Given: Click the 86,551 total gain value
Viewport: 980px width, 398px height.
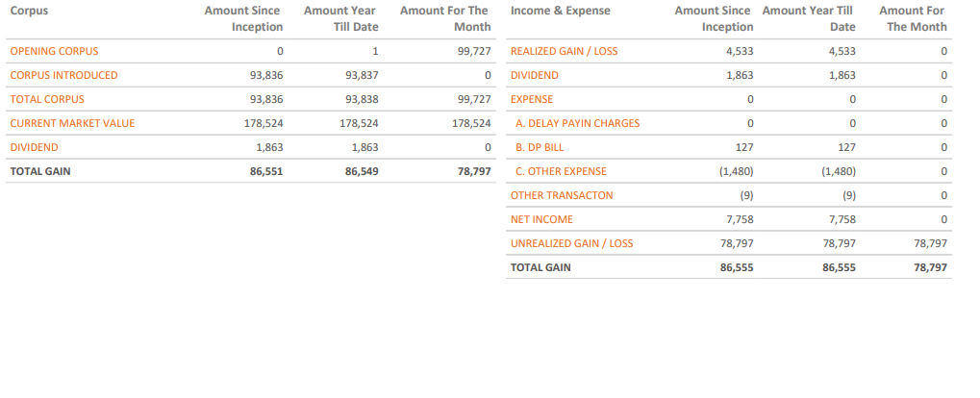Looking at the screenshot, I should tap(266, 171).
